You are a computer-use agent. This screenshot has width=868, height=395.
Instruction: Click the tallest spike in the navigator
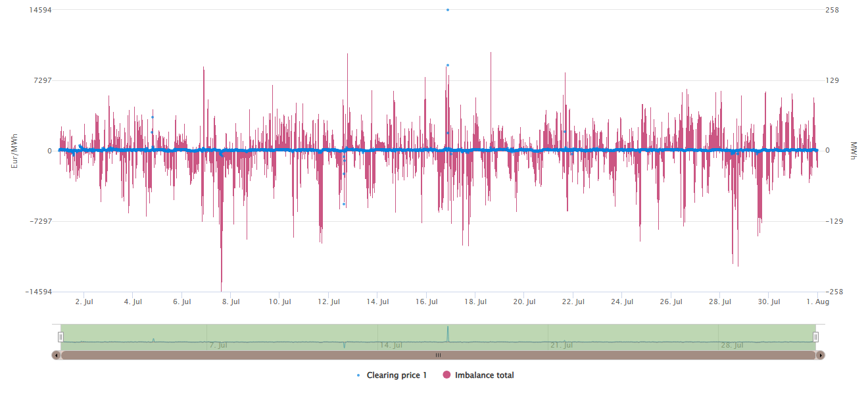pyautogui.click(x=448, y=329)
